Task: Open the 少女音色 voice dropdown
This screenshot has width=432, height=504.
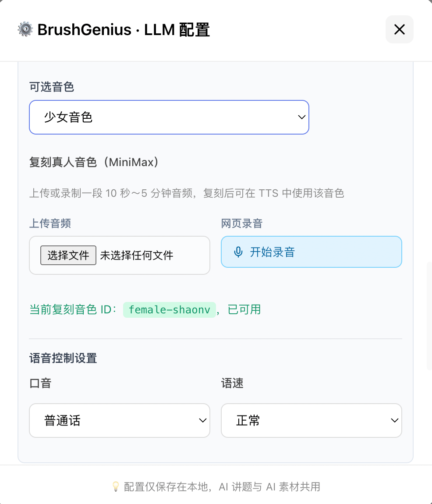Action: click(169, 117)
